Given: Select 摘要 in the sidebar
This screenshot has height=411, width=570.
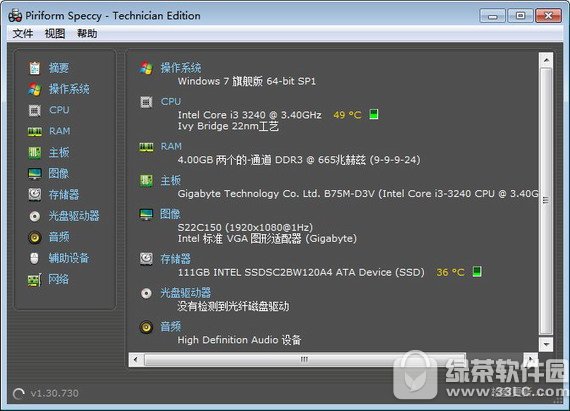Looking at the screenshot, I should click(59, 68).
